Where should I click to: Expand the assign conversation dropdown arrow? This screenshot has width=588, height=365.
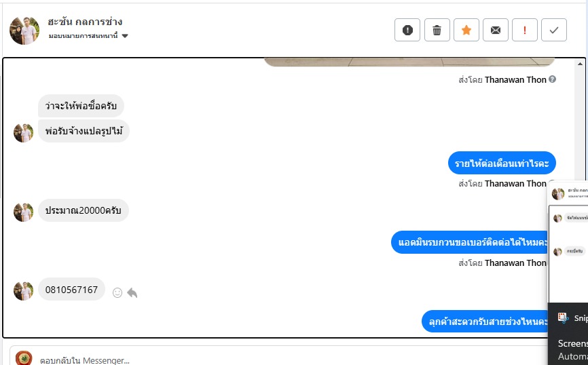point(125,36)
